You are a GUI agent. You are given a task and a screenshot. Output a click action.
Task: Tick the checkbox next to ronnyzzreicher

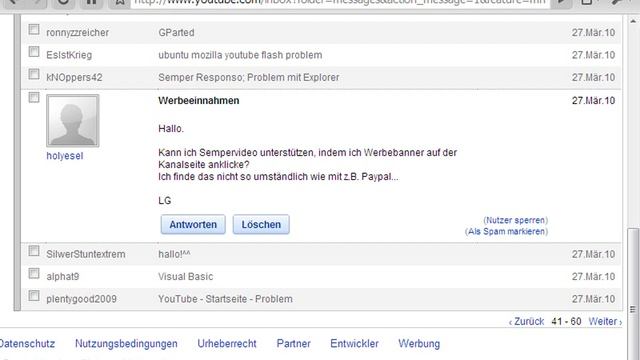34,29
